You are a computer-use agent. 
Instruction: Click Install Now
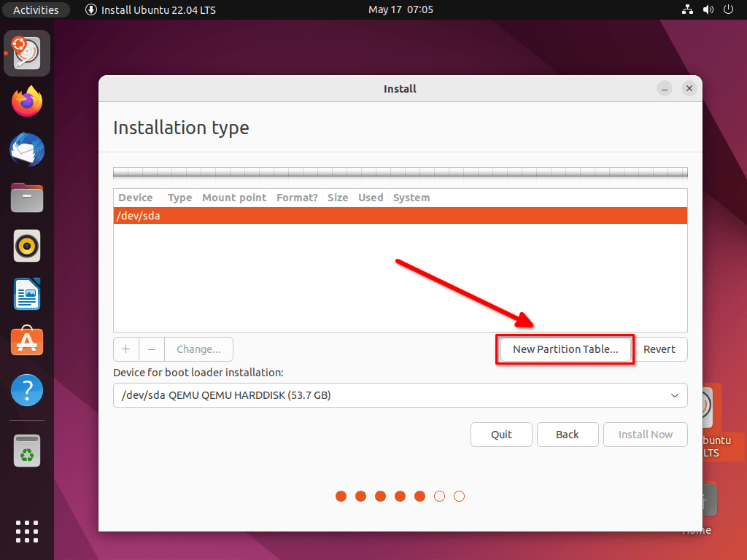[x=645, y=434]
